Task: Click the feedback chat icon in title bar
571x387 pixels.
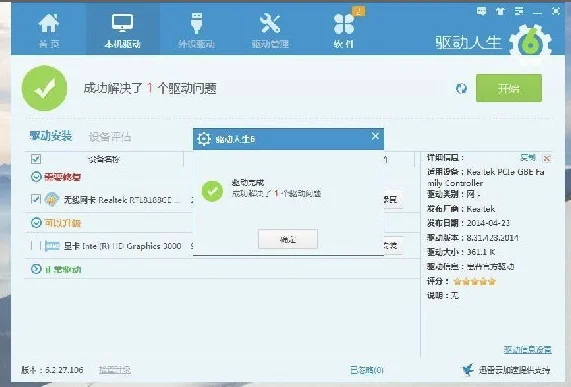Action: point(481,11)
